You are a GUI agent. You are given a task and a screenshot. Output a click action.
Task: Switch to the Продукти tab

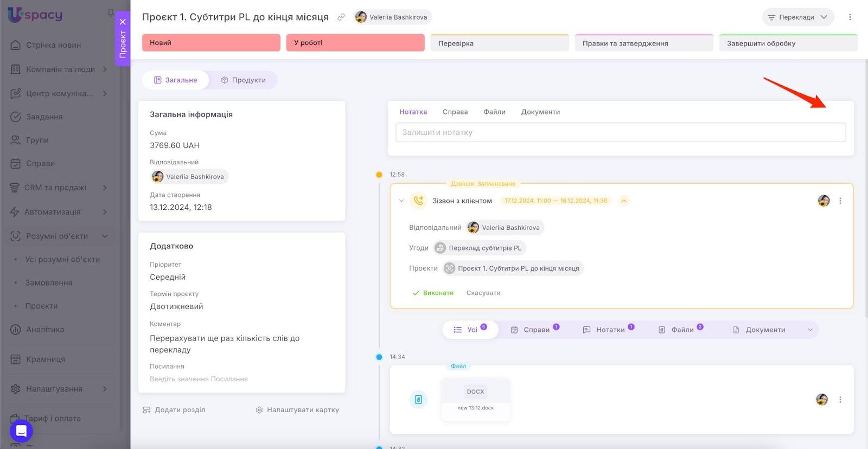click(244, 80)
